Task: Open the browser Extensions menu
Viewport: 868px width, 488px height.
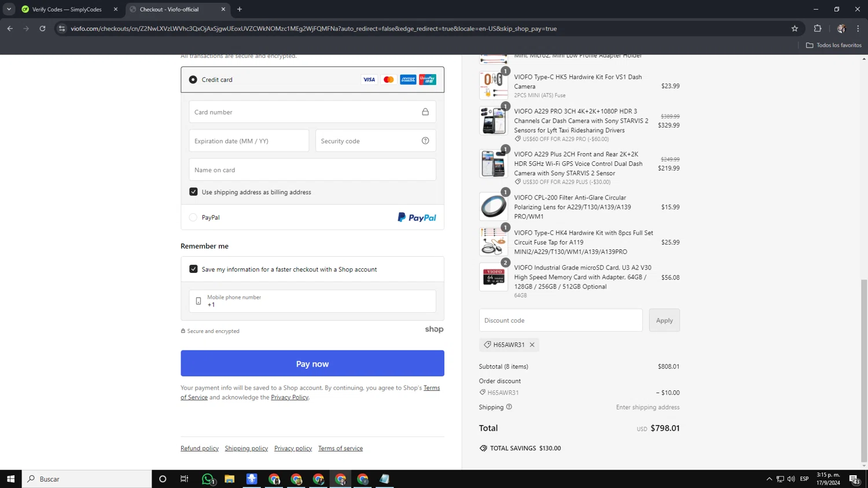Action: (x=818, y=28)
